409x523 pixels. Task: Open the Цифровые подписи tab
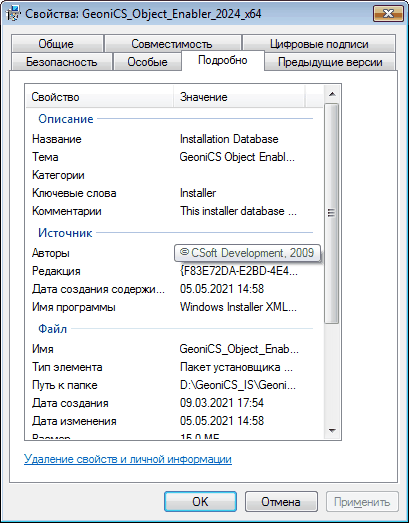pyautogui.click(x=319, y=44)
